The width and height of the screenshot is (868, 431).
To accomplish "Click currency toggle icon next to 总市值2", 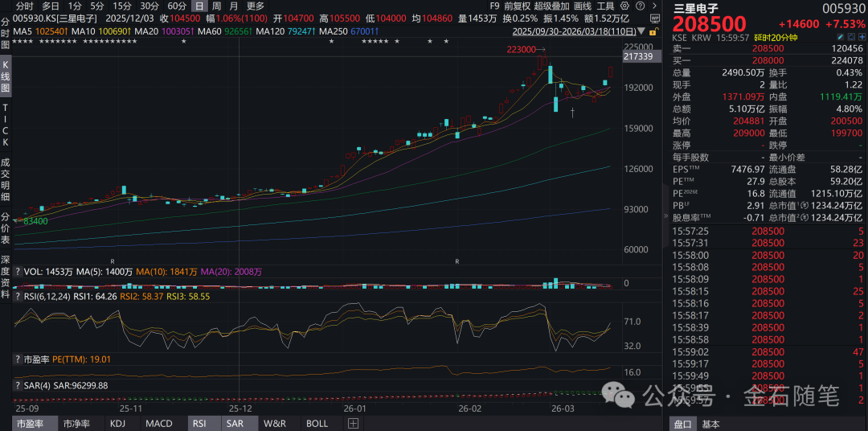I will [805, 218].
